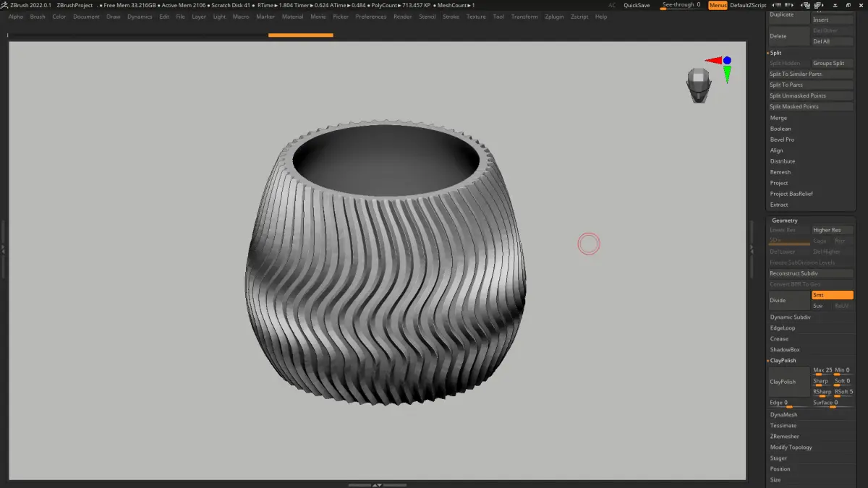Click the DefaultZScript button
This screenshot has width=868, height=488.
pyautogui.click(x=748, y=5)
